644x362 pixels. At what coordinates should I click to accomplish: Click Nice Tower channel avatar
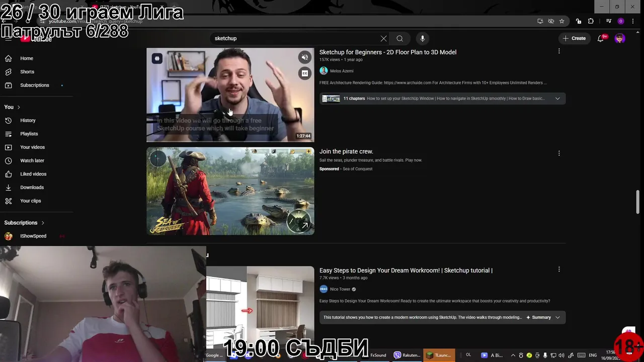(x=324, y=289)
